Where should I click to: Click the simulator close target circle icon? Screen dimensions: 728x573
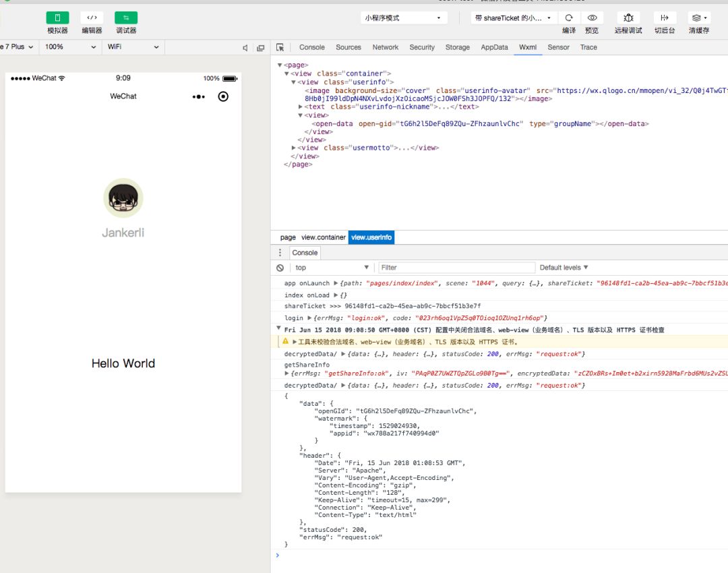point(223,96)
